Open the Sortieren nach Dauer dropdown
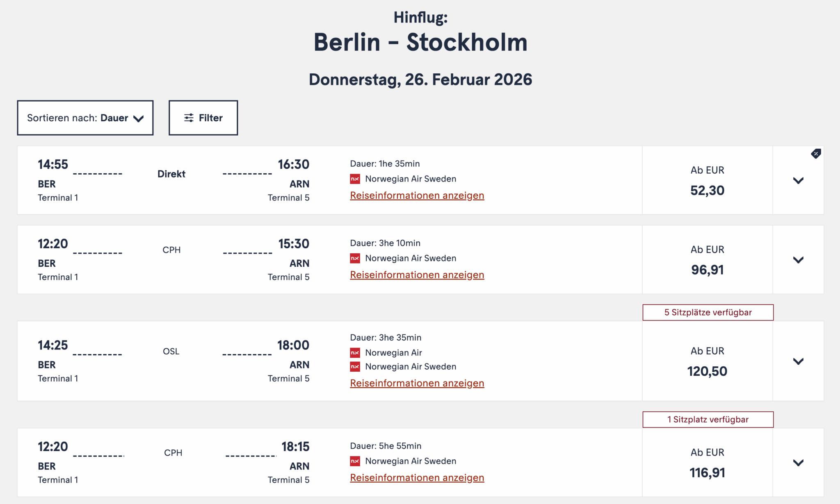The height and width of the screenshot is (504, 840). [x=85, y=118]
